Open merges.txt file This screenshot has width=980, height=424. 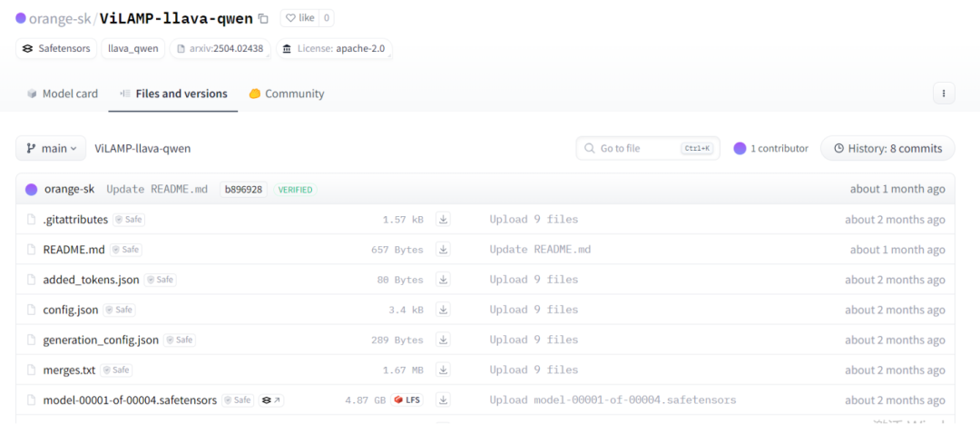coord(69,370)
